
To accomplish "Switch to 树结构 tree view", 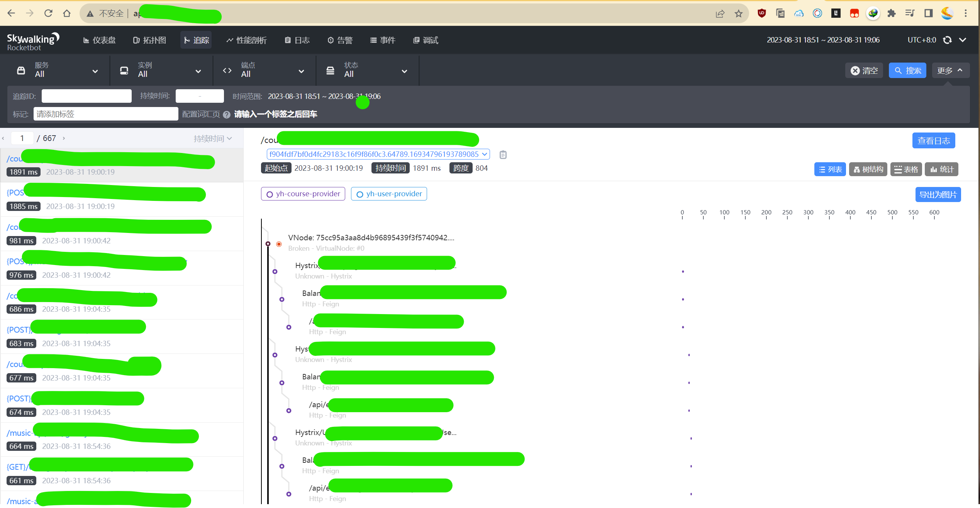I will point(868,169).
